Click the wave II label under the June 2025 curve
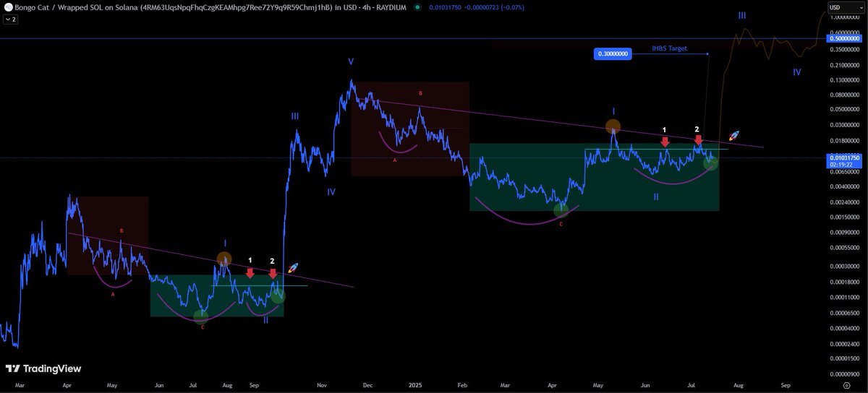 [x=655, y=196]
